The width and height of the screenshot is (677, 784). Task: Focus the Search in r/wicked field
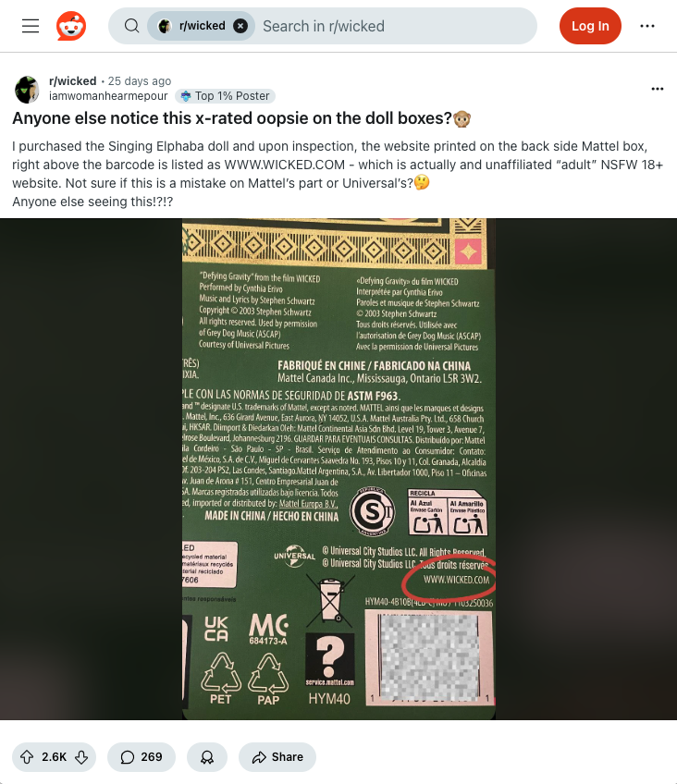pos(395,26)
